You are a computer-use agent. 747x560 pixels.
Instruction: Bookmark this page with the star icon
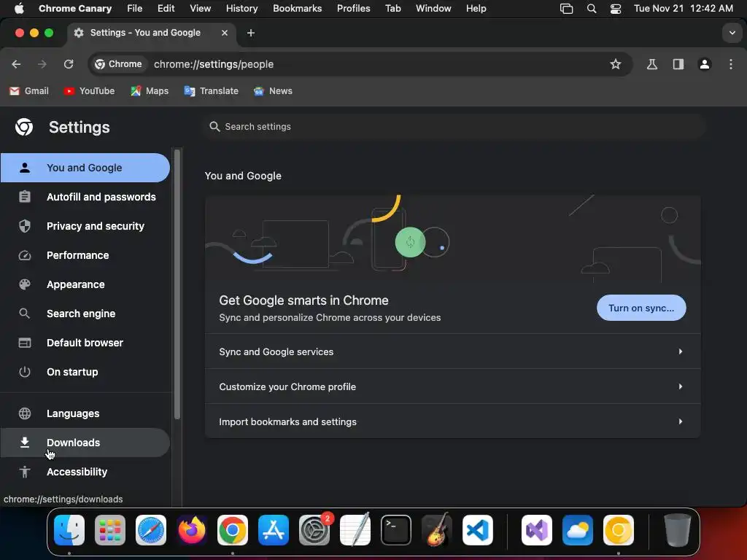point(616,64)
